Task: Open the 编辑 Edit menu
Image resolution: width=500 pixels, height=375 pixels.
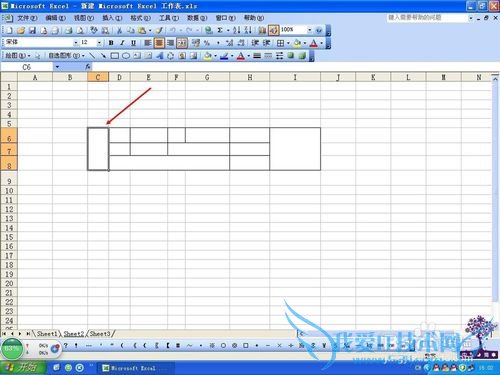Action: coord(55,18)
